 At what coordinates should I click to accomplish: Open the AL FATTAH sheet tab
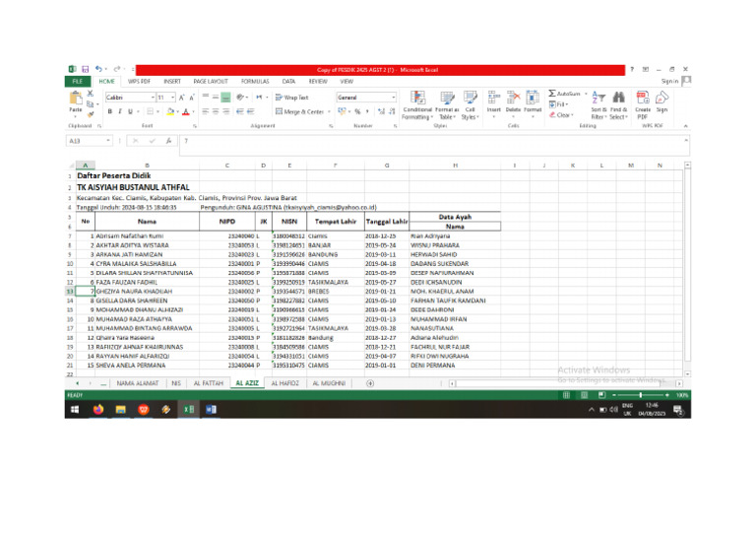(209, 383)
